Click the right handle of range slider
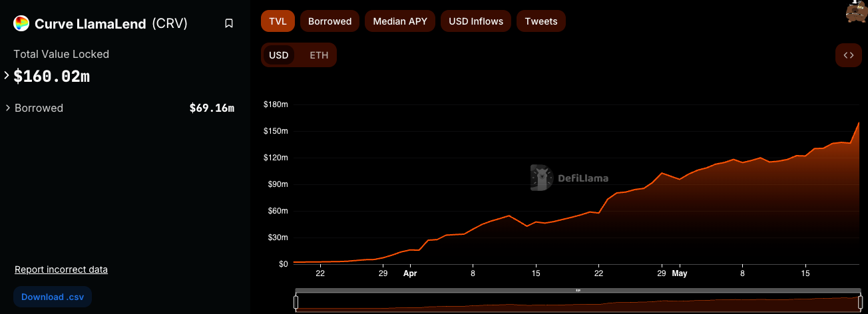The width and height of the screenshot is (868, 314). tap(860, 302)
